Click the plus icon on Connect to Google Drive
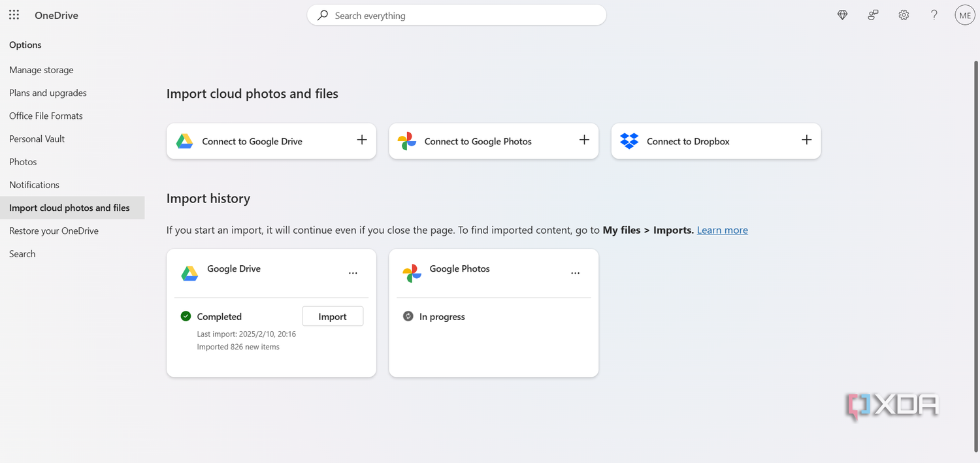Screen dimensions: 980x463 point(362,140)
